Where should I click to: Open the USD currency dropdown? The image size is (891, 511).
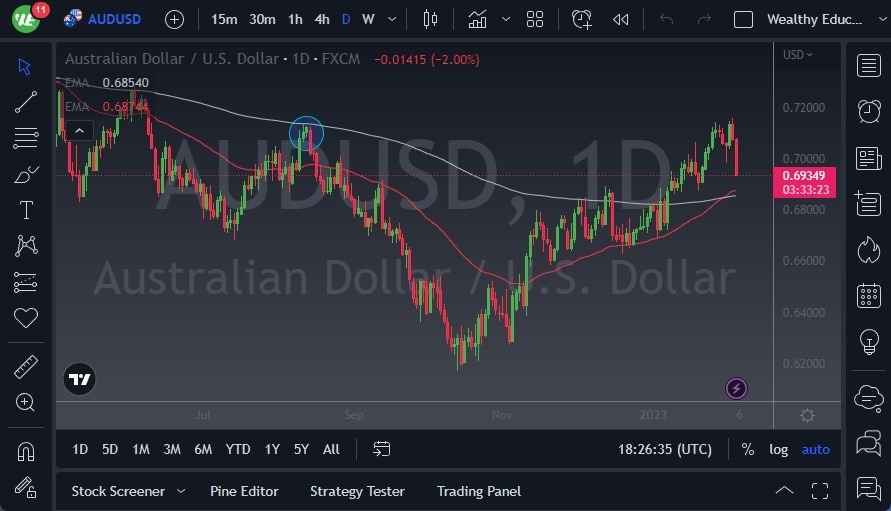coord(798,55)
